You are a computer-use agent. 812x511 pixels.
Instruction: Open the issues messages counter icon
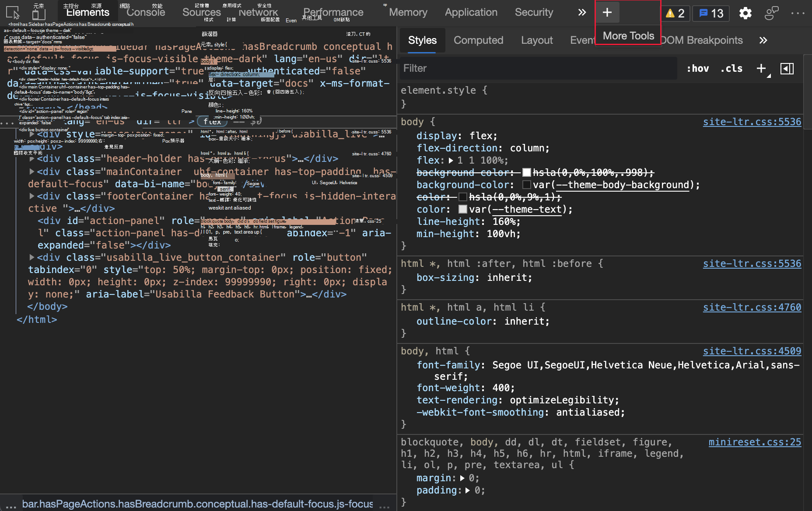pos(710,13)
